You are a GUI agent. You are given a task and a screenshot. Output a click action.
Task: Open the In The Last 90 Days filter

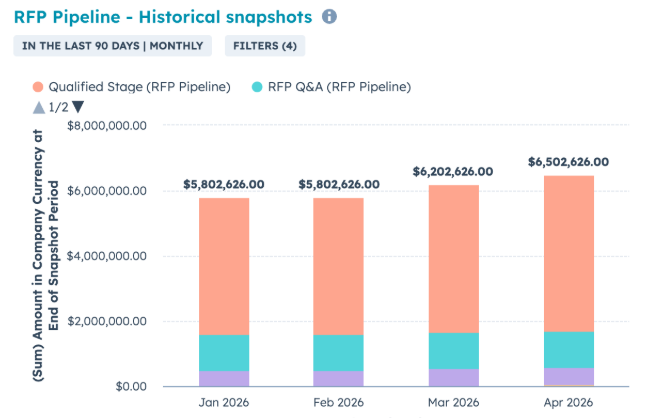coord(112,45)
